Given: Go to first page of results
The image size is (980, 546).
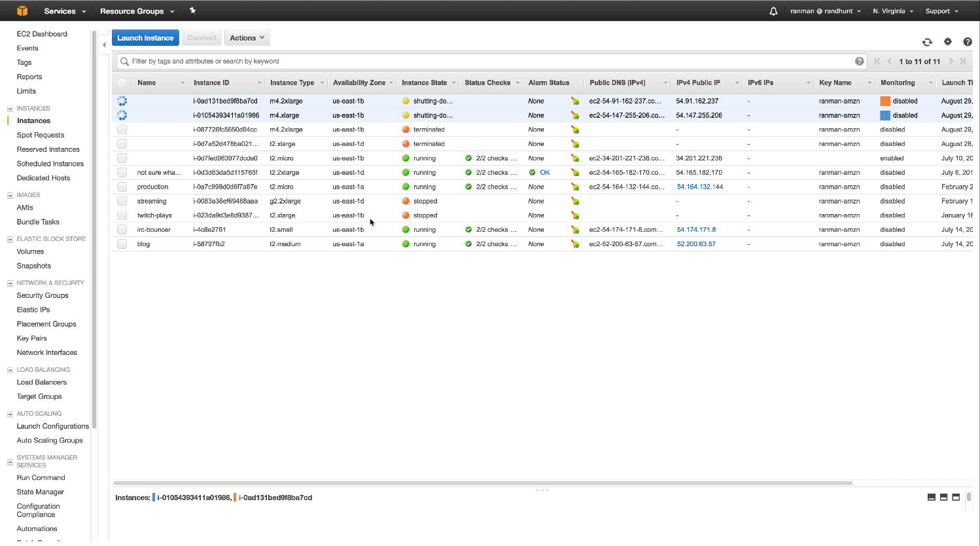Looking at the screenshot, I should [877, 62].
